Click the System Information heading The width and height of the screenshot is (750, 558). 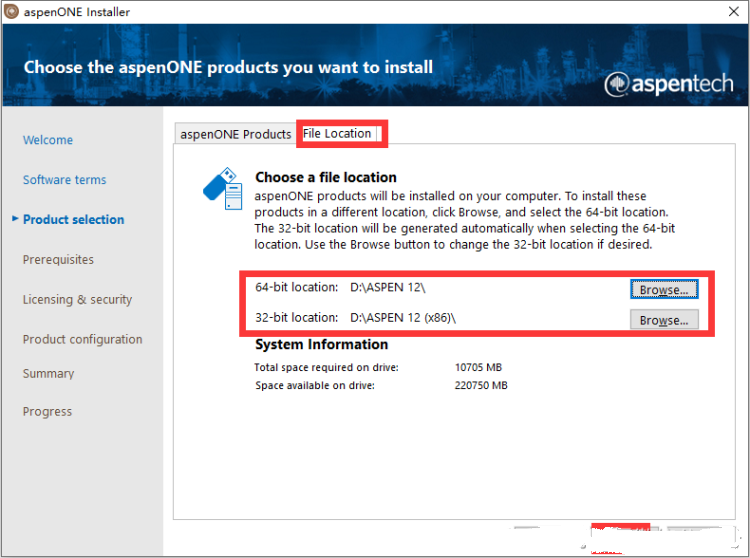[321, 344]
